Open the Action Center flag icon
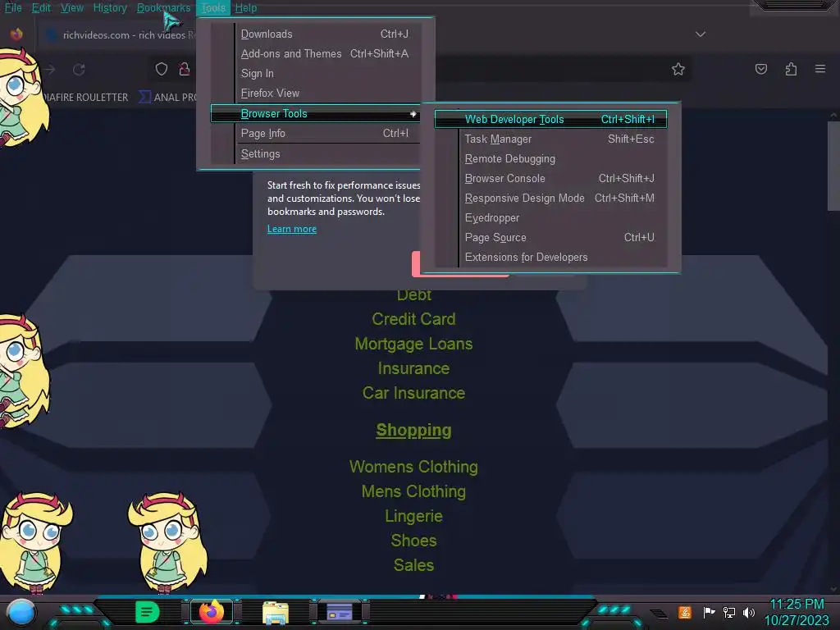 (x=709, y=612)
